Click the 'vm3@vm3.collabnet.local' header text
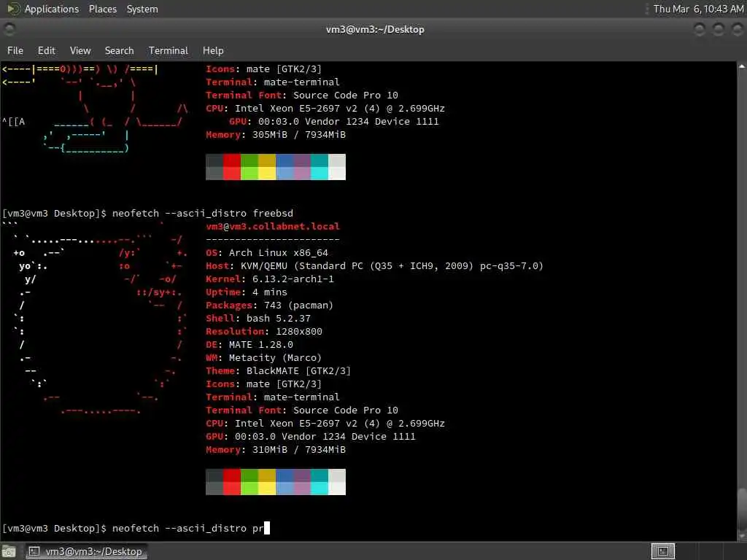The image size is (747, 560). coord(273,227)
